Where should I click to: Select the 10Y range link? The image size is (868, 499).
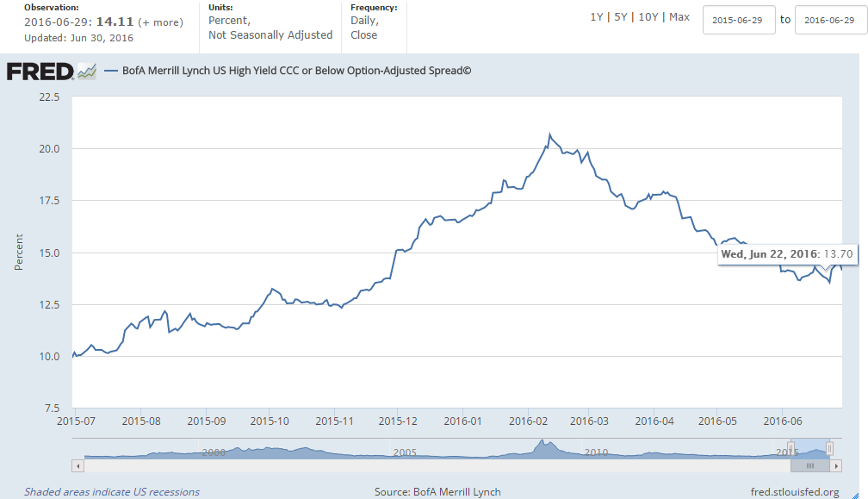[648, 17]
